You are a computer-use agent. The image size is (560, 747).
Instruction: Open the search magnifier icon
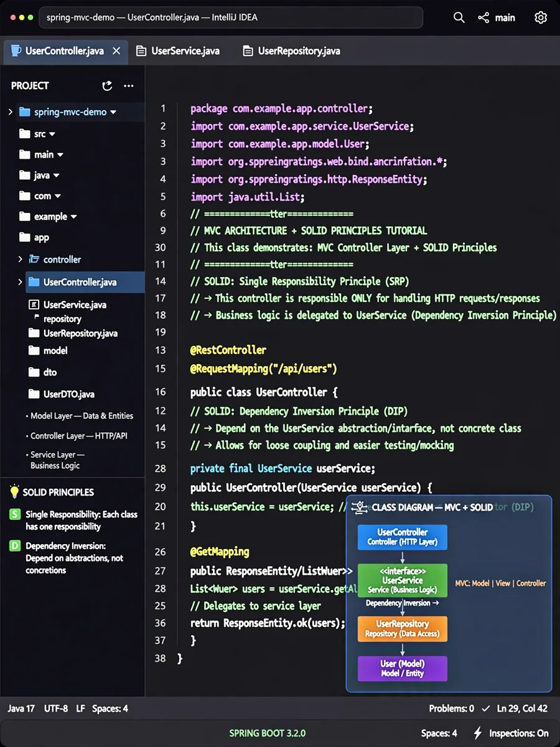(x=459, y=17)
